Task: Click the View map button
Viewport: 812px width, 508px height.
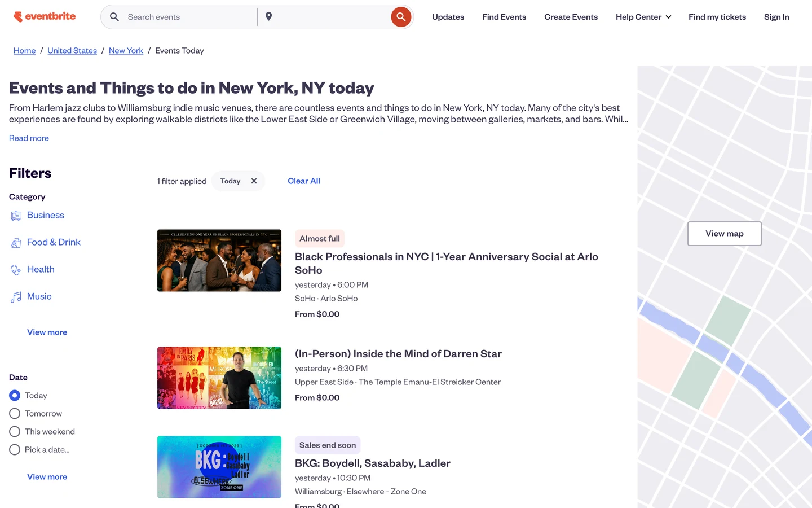Action: 725,234
